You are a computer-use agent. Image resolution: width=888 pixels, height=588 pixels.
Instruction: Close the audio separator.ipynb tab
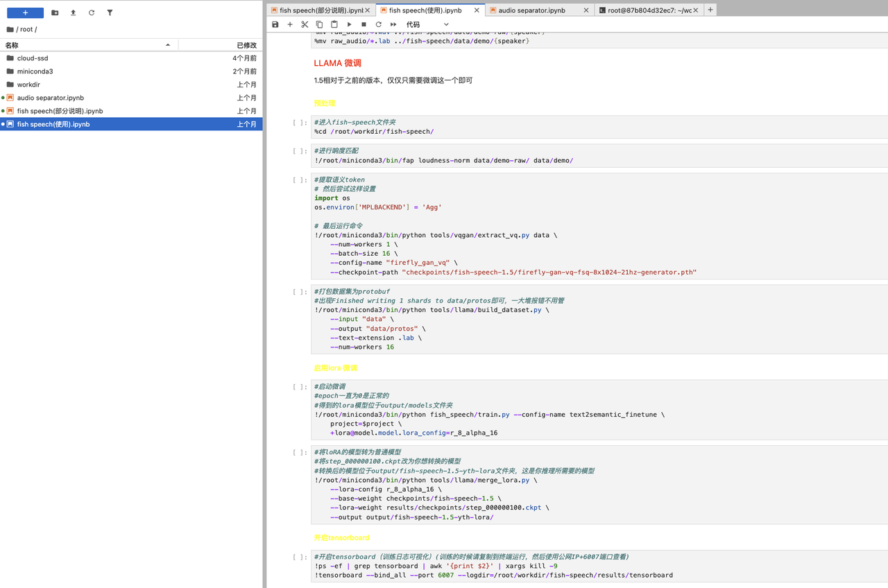coord(586,10)
